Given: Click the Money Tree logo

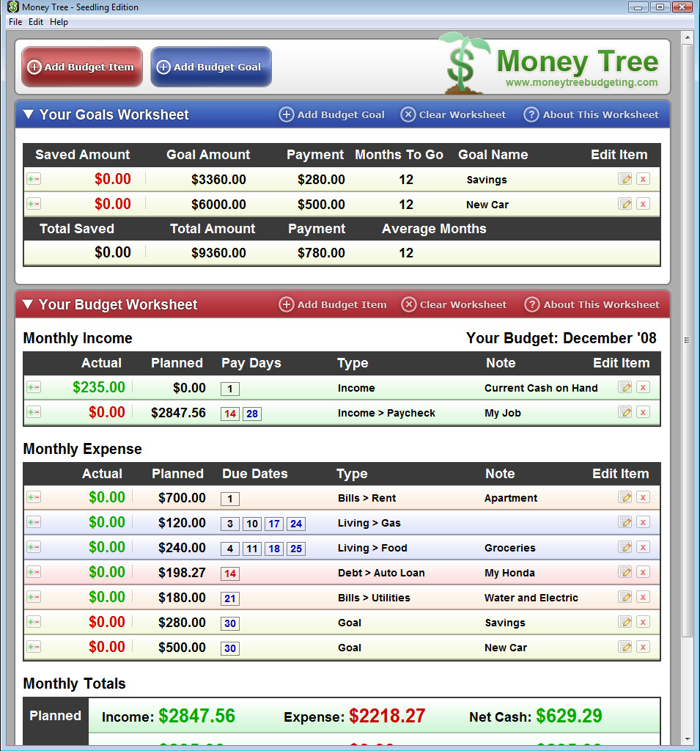Looking at the screenshot, I should pyautogui.click(x=550, y=63).
